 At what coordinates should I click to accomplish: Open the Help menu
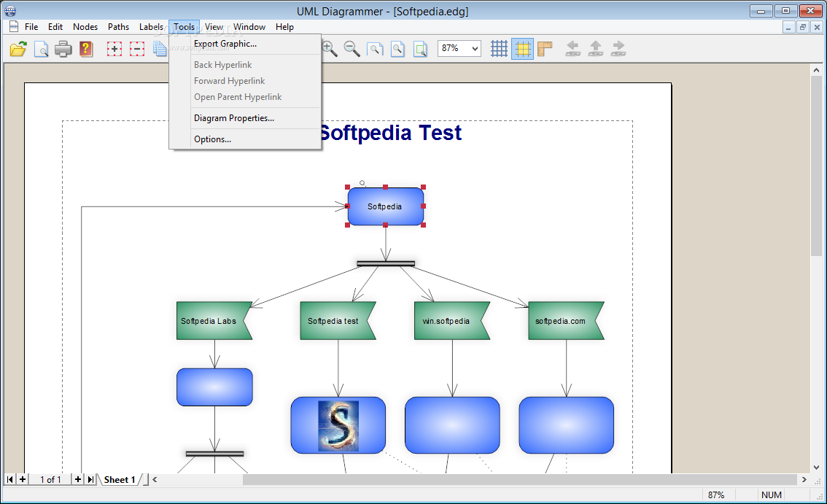tap(285, 27)
